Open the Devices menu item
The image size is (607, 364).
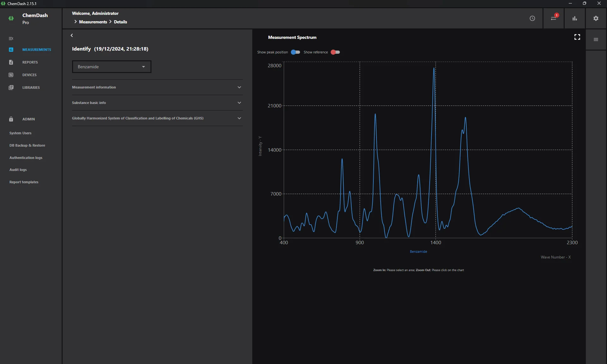(29, 75)
